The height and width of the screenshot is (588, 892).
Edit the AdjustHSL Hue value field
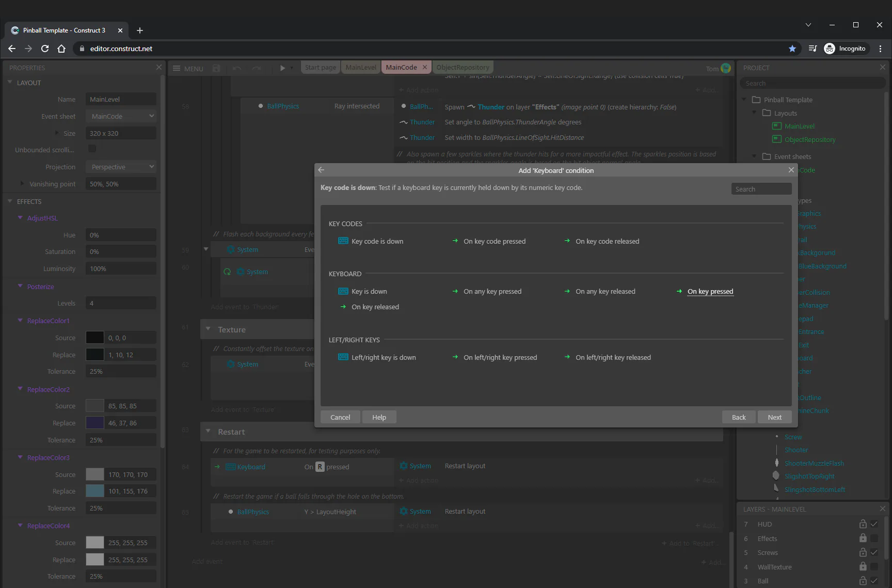[x=121, y=235]
